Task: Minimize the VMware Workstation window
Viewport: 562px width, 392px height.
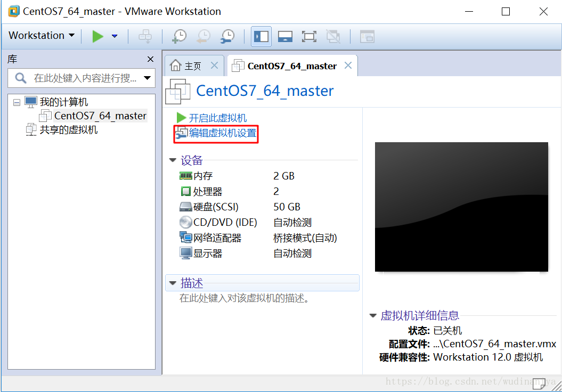Action: tap(469, 12)
